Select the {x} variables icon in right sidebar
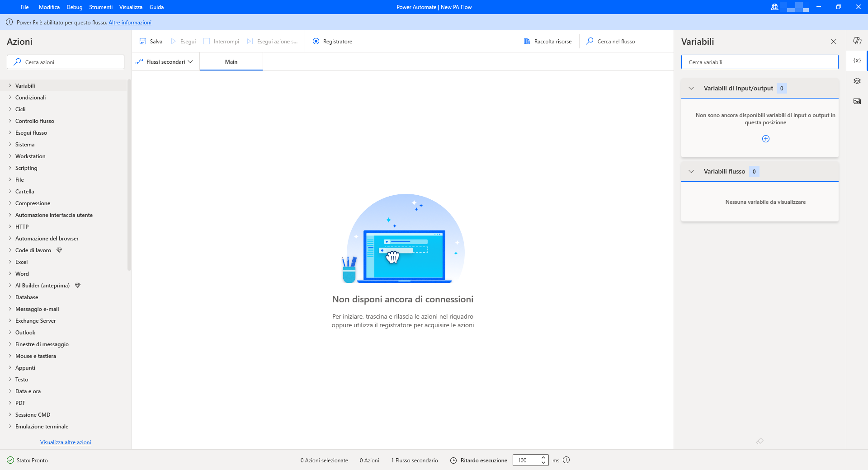Screen dimensions: 868x470 coord(856,60)
